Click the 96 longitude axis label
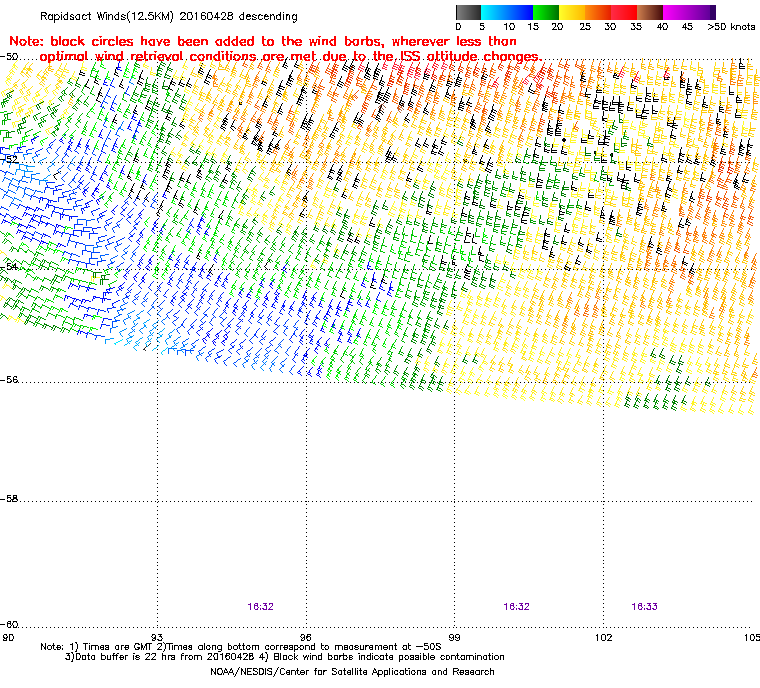This screenshot has width=760, height=688. pyautogui.click(x=306, y=637)
